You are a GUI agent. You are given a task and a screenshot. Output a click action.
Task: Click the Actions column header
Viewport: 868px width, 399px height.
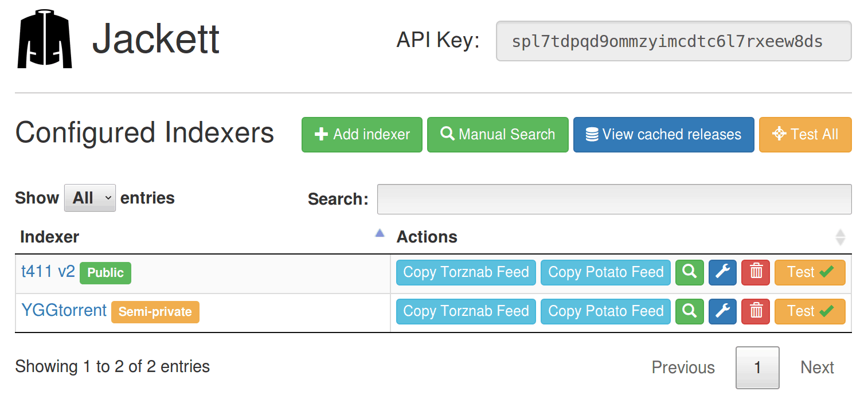621,237
